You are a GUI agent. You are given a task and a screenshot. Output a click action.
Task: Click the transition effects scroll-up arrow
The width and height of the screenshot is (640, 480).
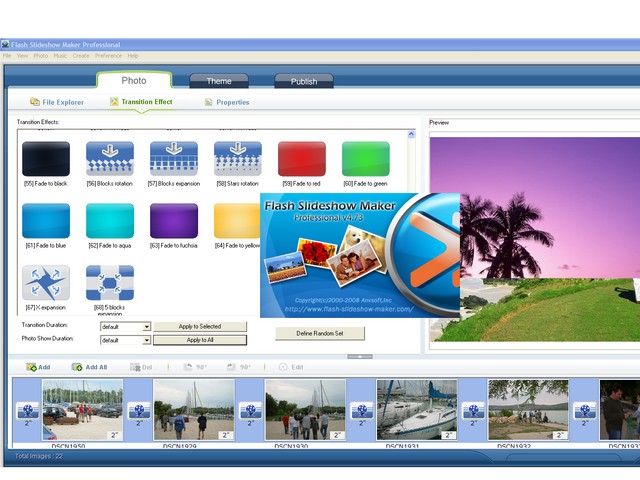(x=411, y=134)
